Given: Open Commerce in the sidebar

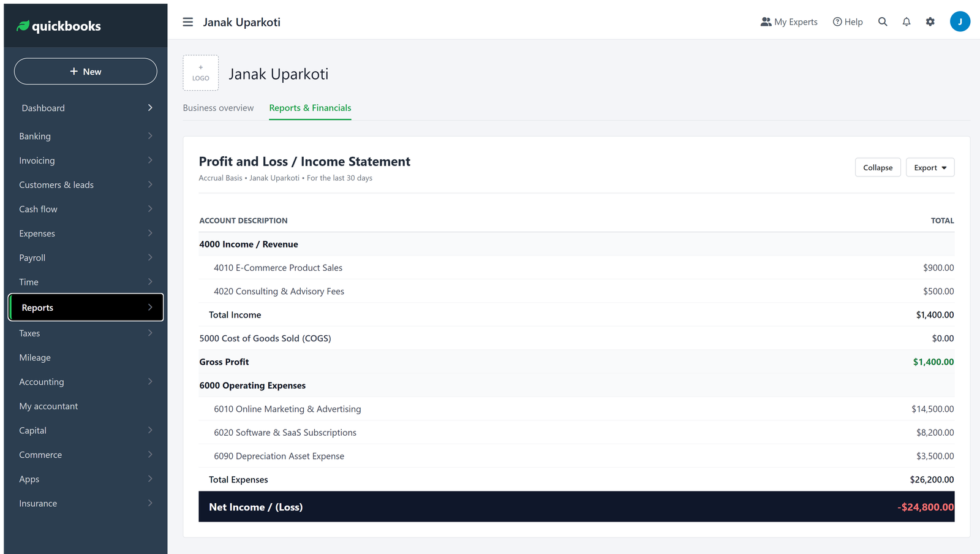Looking at the screenshot, I should pyautogui.click(x=86, y=455).
